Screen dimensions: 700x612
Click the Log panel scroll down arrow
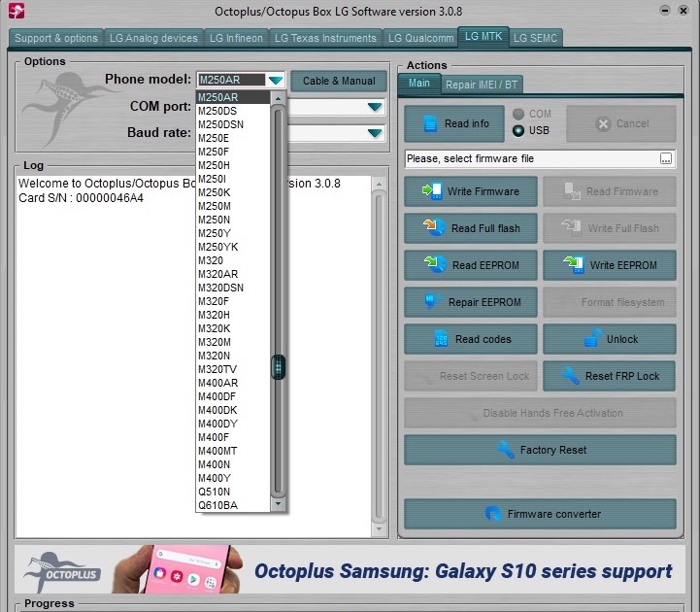click(379, 529)
